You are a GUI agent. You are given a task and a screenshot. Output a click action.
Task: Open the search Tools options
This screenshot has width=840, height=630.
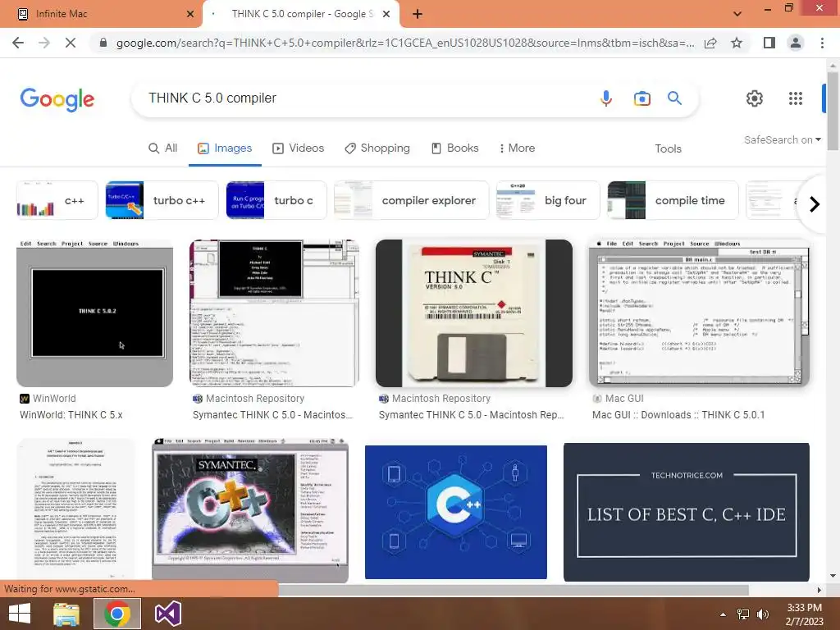(668, 149)
